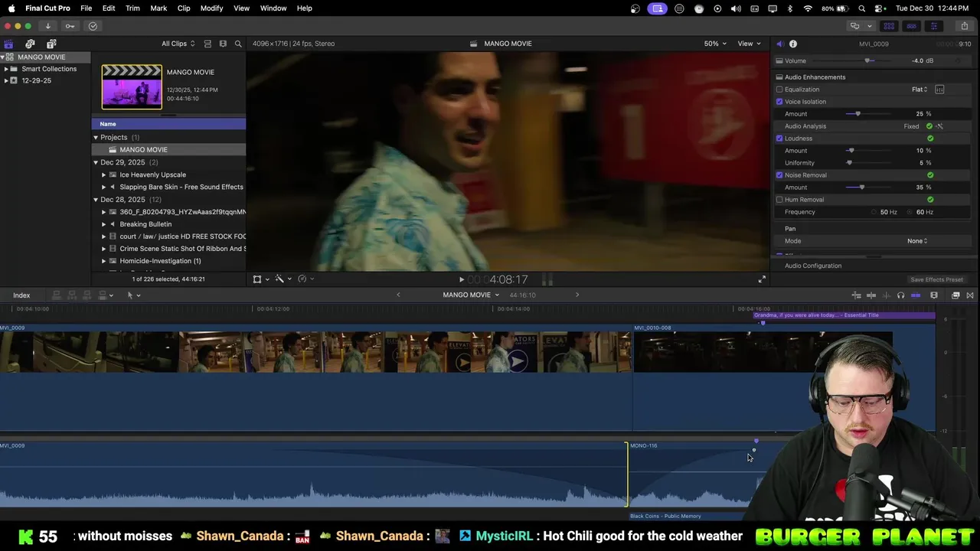This screenshot has height=551, width=980.
Task: Open the Keyword Editor key icon
Action: point(70,26)
